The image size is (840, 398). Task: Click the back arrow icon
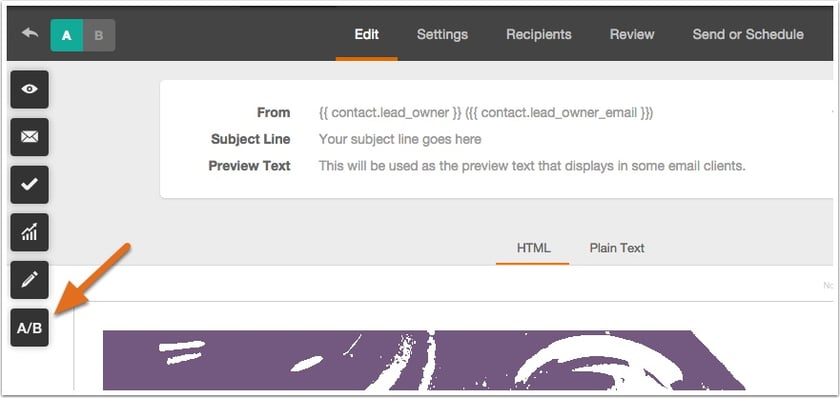click(30, 33)
